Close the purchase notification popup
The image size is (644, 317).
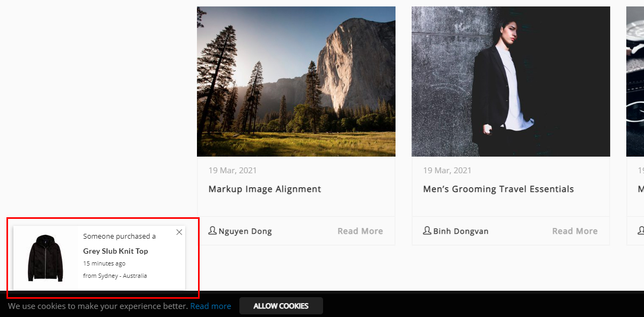coord(179,232)
